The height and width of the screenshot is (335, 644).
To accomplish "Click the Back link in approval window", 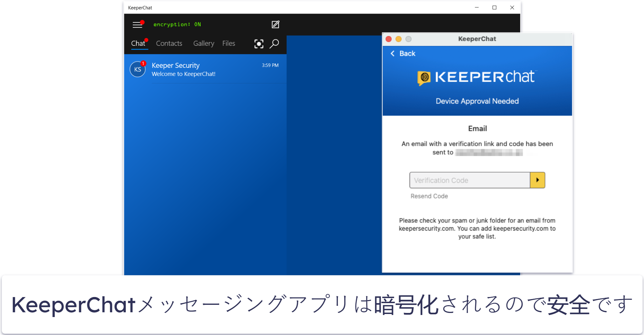I will coord(407,54).
